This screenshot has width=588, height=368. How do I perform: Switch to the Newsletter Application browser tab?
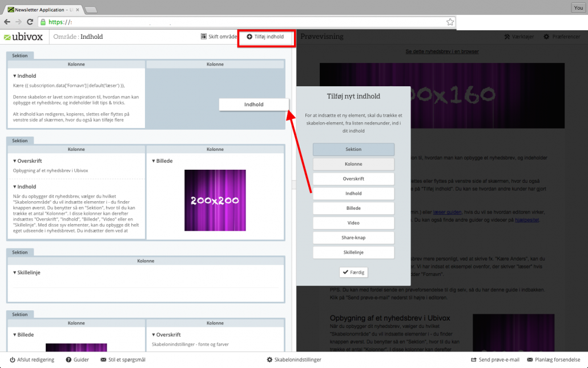click(40, 9)
